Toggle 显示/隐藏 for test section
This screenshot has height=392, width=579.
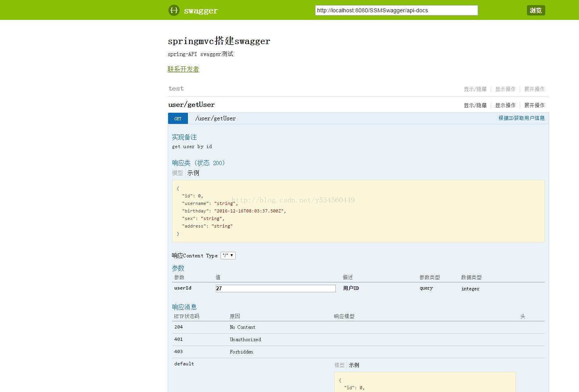pos(475,89)
